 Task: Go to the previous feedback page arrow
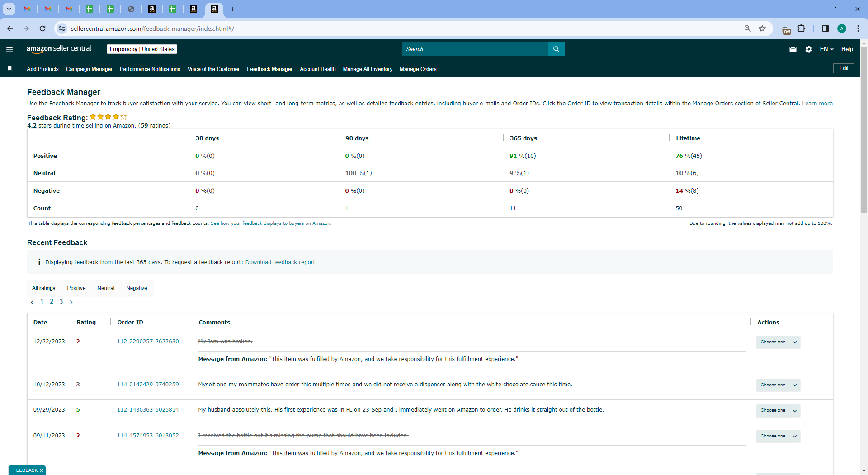[32, 302]
